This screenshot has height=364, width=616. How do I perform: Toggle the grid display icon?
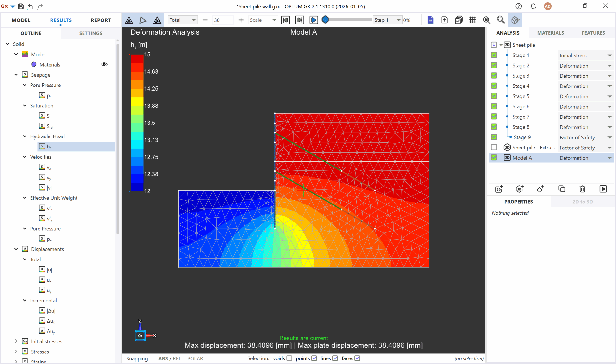pyautogui.click(x=473, y=20)
